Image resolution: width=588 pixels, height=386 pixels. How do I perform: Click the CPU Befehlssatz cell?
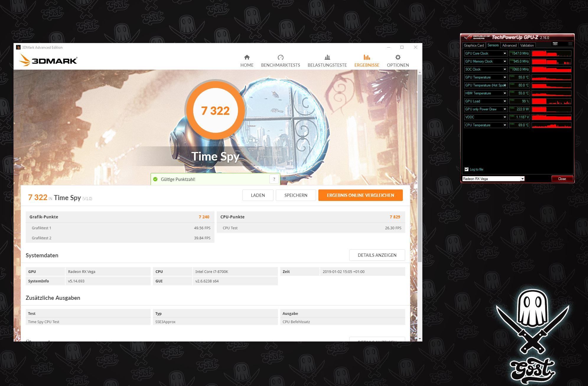click(x=343, y=322)
